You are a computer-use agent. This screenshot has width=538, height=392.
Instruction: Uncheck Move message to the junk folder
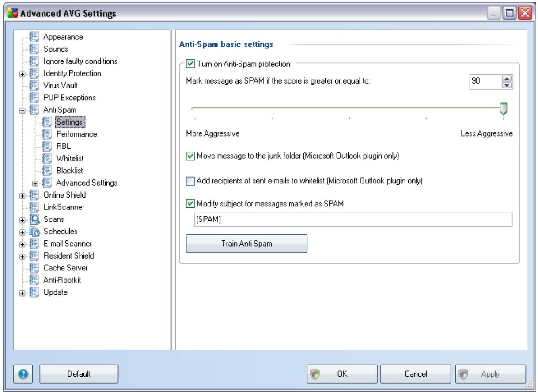pos(190,155)
